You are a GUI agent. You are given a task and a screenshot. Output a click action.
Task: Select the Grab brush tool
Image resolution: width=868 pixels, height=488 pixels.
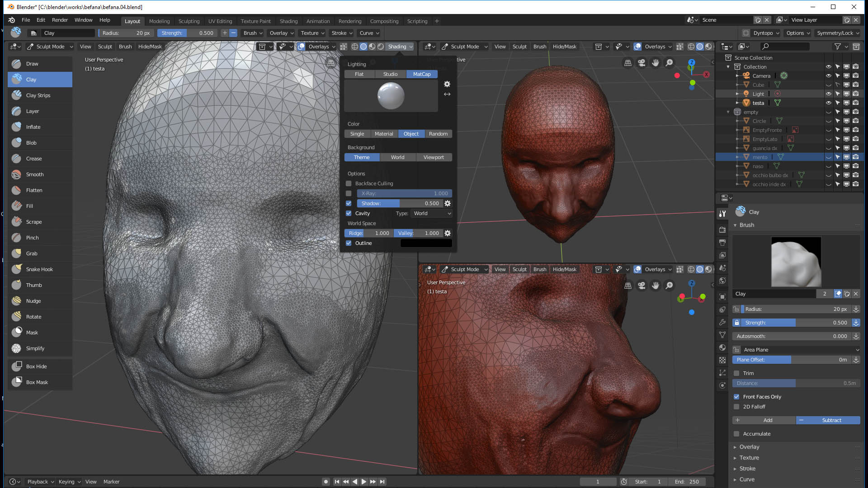point(40,253)
